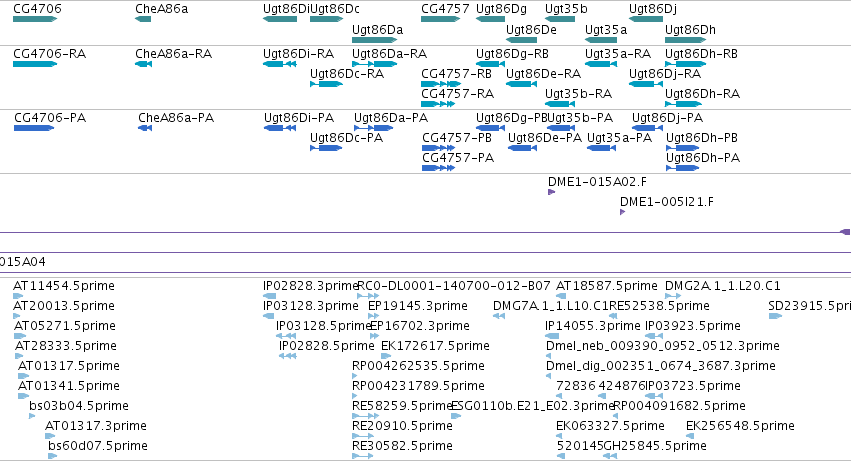The image size is (851, 461).
Task: Select transcript CheA86a-RA
Action: point(143,64)
